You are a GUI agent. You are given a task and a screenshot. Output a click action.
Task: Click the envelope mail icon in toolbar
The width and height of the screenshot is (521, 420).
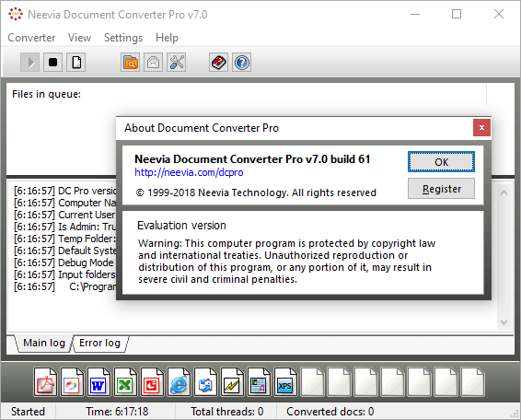tap(153, 63)
